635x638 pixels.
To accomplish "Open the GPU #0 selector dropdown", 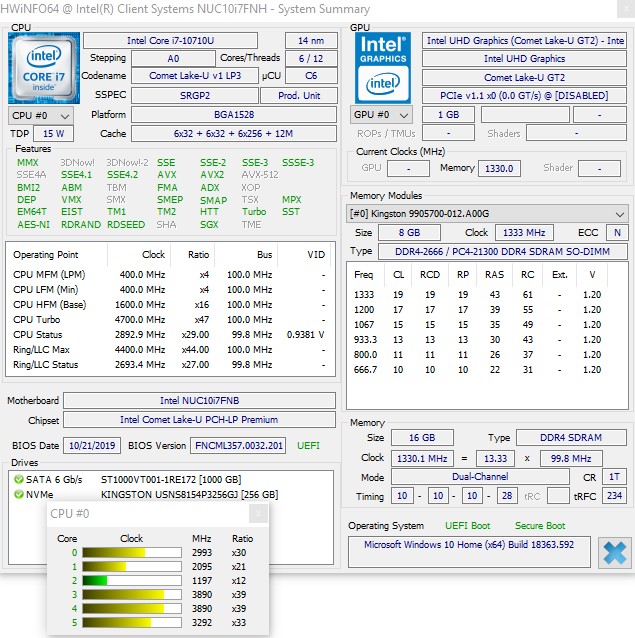I will click(x=381, y=115).
